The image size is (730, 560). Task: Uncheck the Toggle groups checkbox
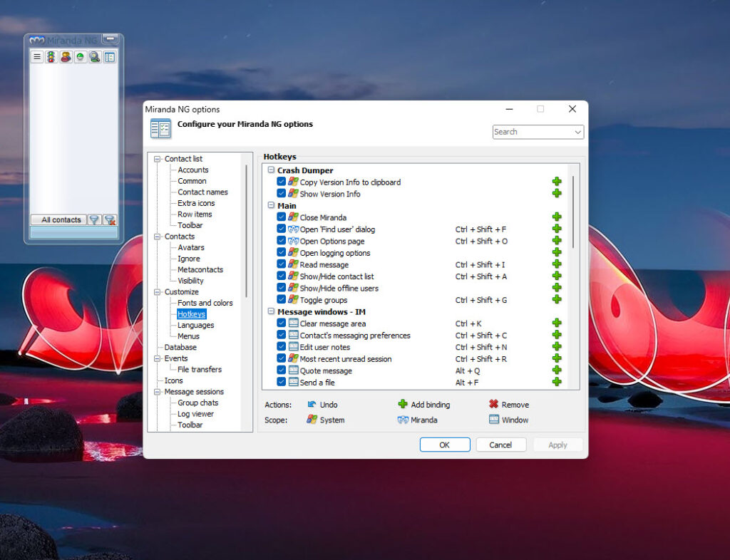[281, 299]
